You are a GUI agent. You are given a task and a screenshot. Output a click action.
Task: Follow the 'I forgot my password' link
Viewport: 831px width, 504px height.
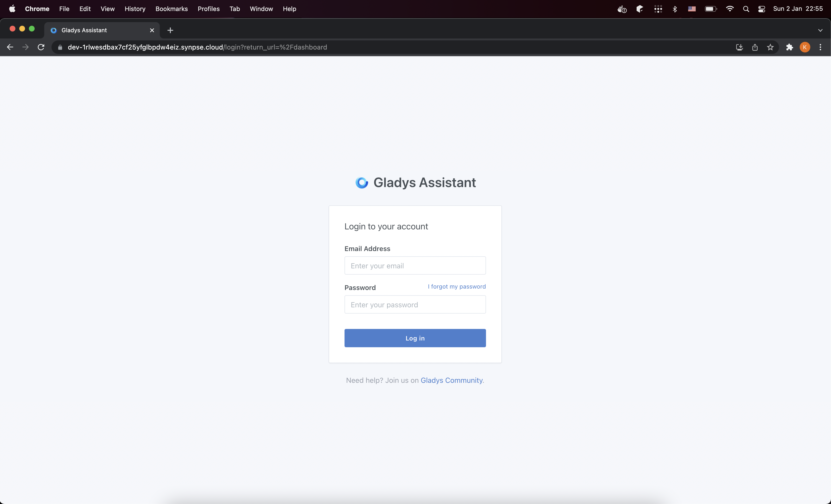click(x=457, y=287)
